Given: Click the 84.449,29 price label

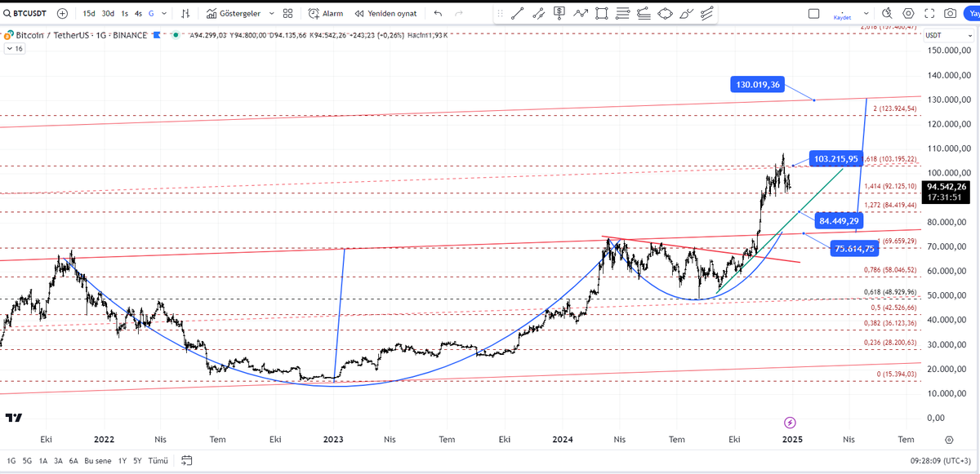Looking at the screenshot, I should [x=840, y=221].
